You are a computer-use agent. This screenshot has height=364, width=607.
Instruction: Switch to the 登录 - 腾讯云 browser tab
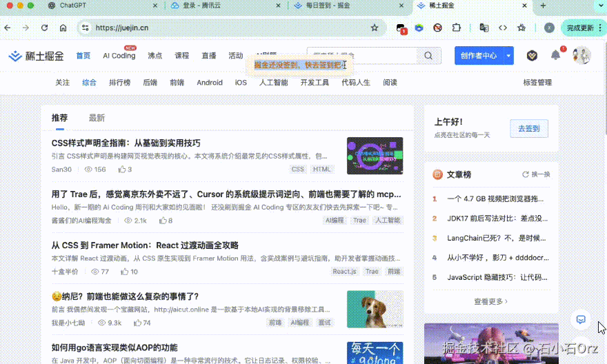(226, 6)
